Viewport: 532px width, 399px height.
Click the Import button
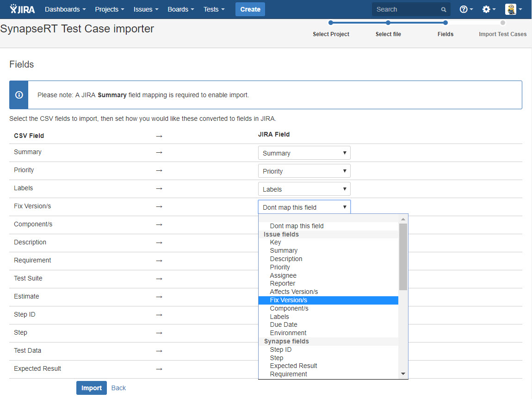click(91, 388)
